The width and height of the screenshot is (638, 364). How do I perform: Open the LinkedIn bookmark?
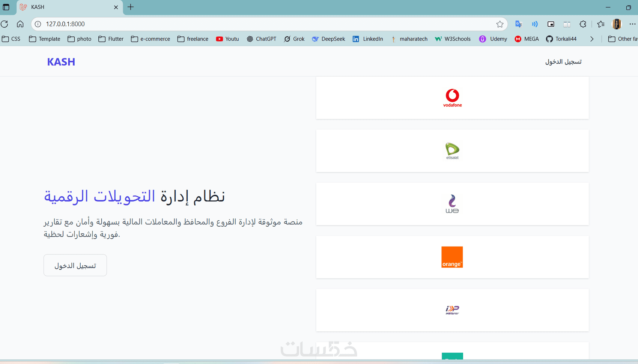(x=368, y=39)
